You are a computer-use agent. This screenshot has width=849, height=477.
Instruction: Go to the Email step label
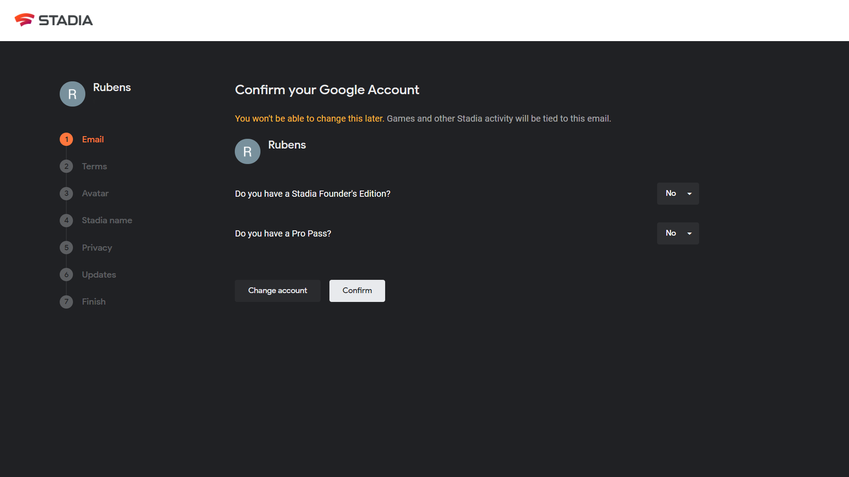pyautogui.click(x=93, y=139)
